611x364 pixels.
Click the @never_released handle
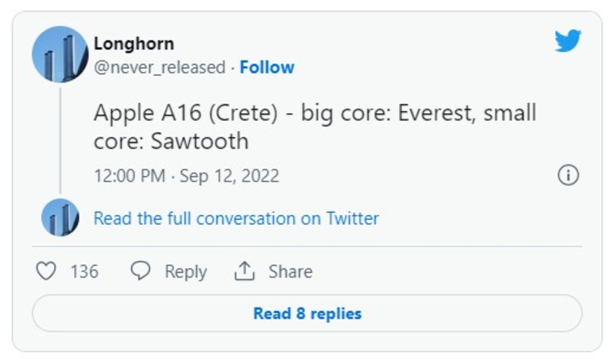pyautogui.click(x=159, y=67)
